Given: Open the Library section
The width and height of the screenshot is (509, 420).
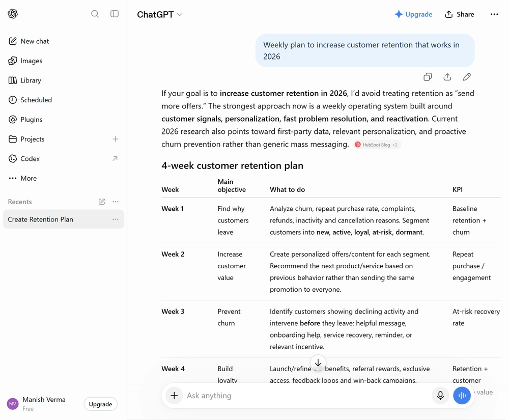Looking at the screenshot, I should [x=63, y=80].
